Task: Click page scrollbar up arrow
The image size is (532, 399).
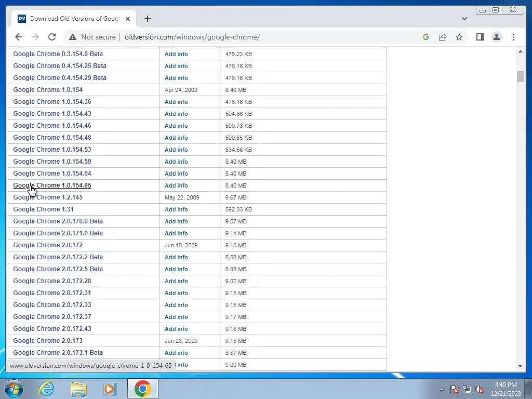Action: click(x=520, y=51)
